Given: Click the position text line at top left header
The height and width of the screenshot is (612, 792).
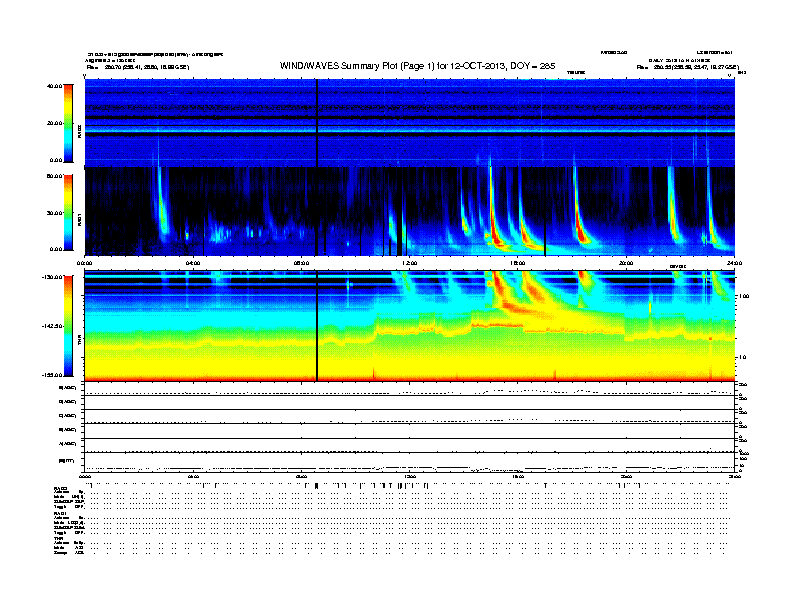Looking at the screenshot, I should [138, 67].
